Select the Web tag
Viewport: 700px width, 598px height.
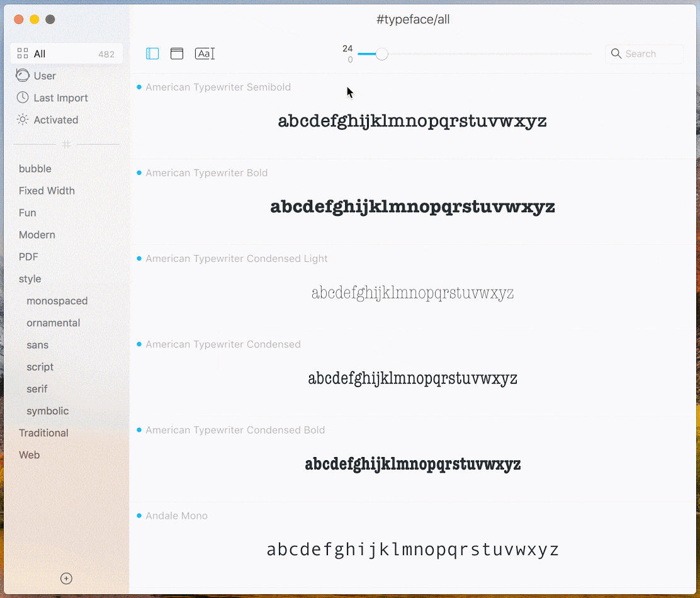29,454
